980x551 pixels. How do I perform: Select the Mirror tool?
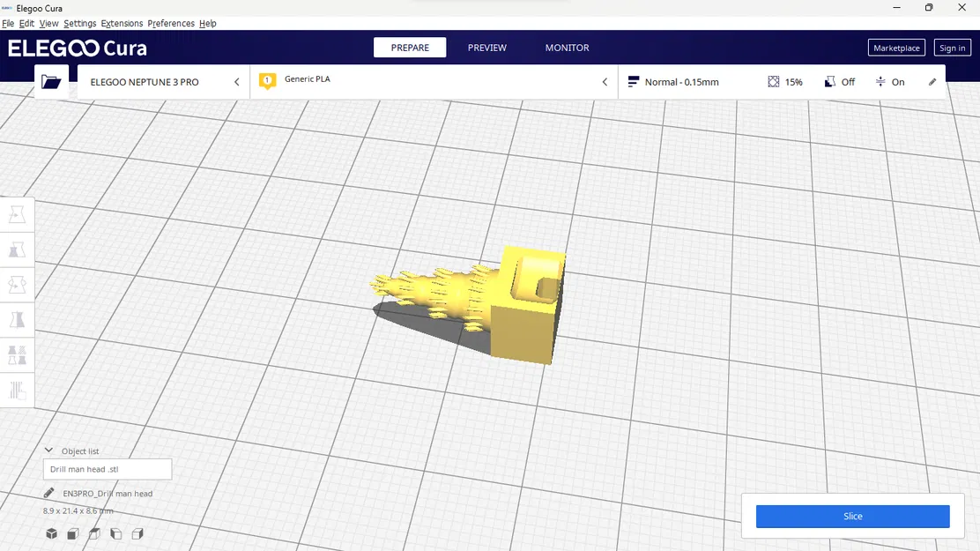[x=17, y=319]
